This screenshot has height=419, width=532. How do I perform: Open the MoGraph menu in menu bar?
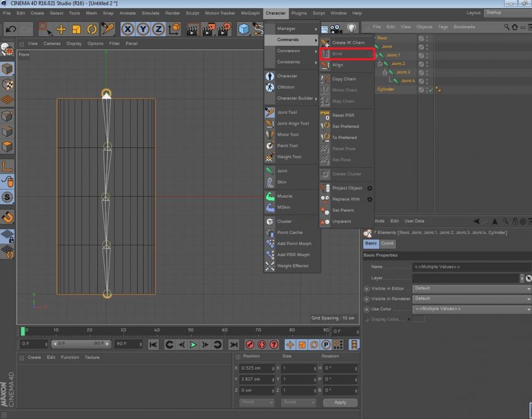pos(250,13)
